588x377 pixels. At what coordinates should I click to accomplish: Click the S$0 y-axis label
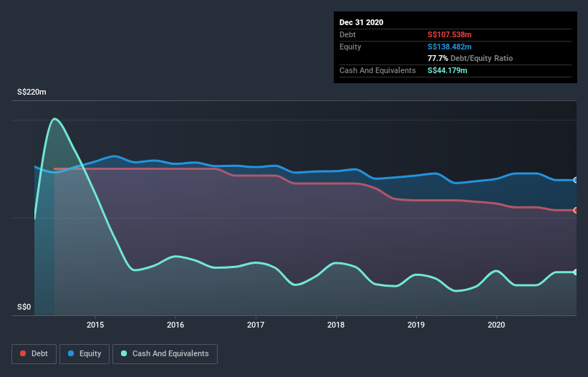(x=24, y=307)
